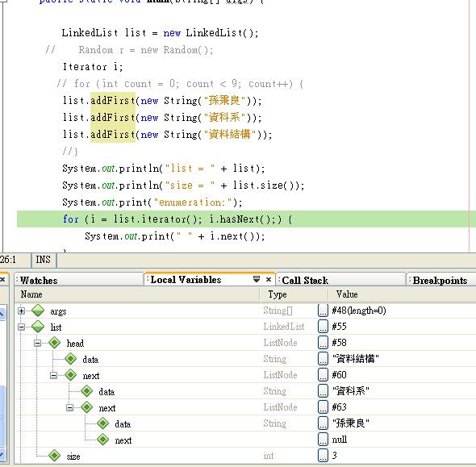Click the i.next() print statement line
The image size is (476, 467).
pos(174,236)
